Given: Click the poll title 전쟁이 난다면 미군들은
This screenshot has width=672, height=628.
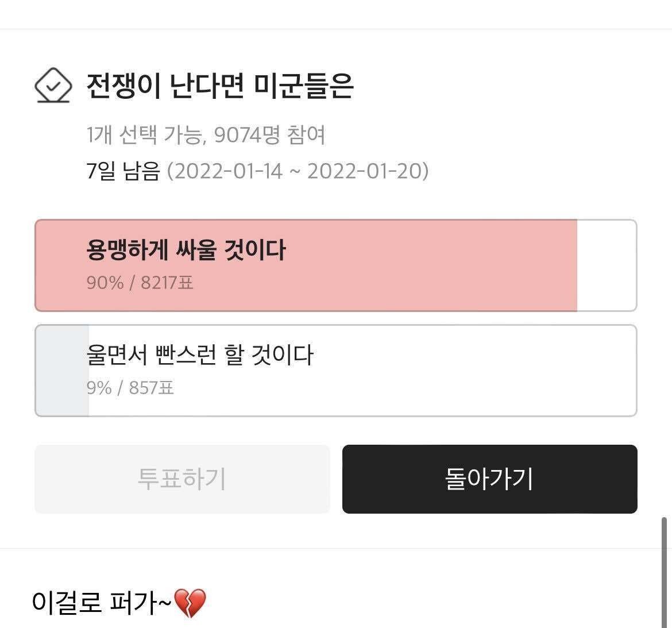Looking at the screenshot, I should point(219,86).
